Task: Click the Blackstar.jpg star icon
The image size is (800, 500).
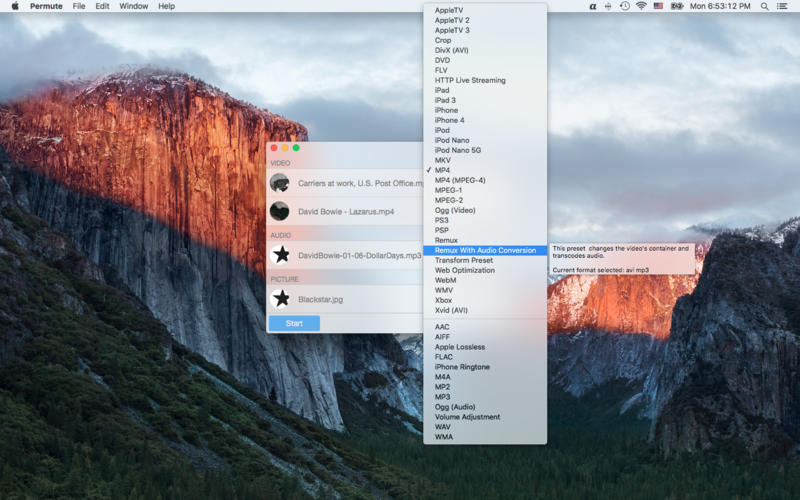Action: [x=281, y=298]
